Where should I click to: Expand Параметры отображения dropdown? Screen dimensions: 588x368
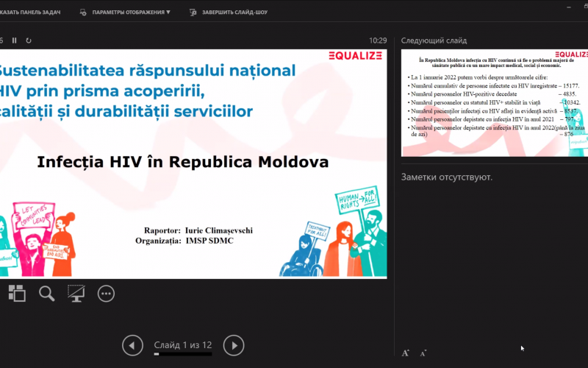130,13
